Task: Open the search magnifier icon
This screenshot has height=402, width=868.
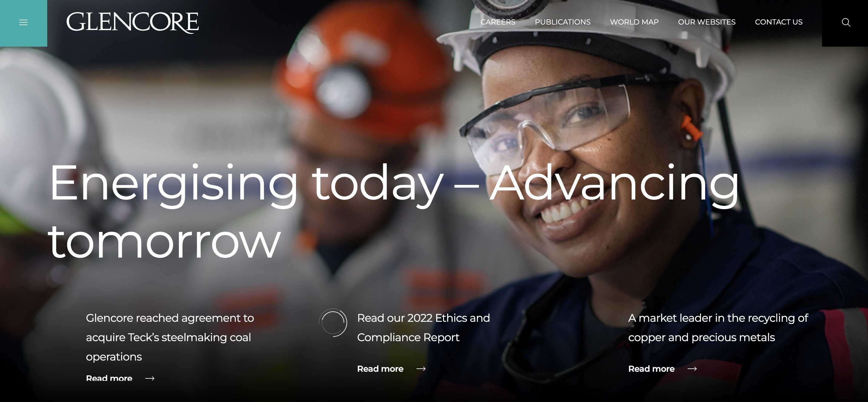Action: click(846, 23)
